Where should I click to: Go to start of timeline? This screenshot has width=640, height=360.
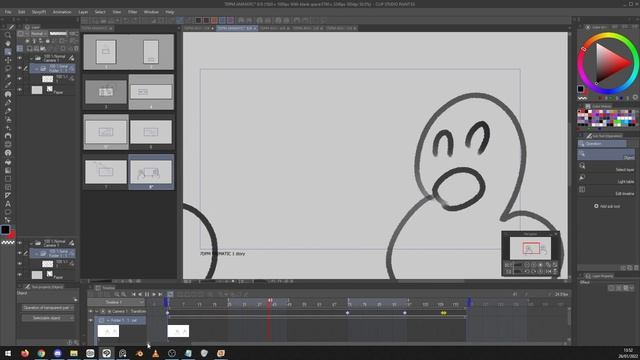[133, 294]
